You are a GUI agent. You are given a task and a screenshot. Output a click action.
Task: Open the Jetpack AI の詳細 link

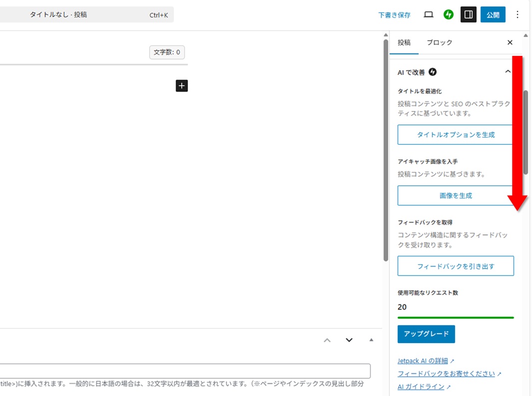[x=423, y=361]
